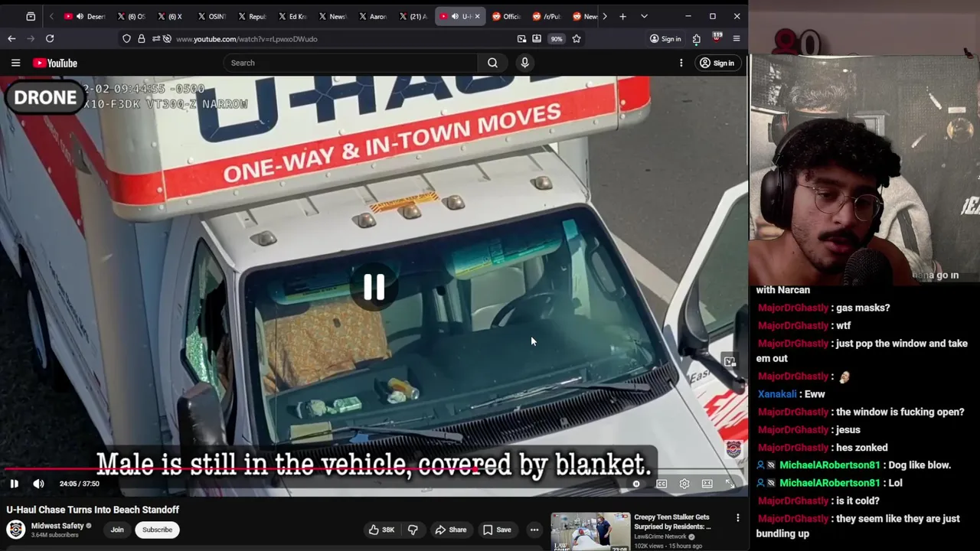
Task: Switch to the Official Reddit tab
Action: [x=506, y=16]
